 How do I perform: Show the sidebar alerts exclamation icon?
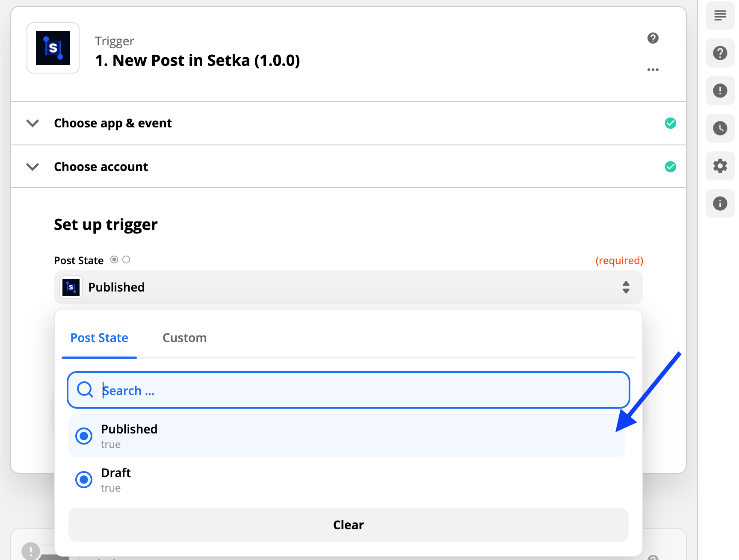[720, 91]
